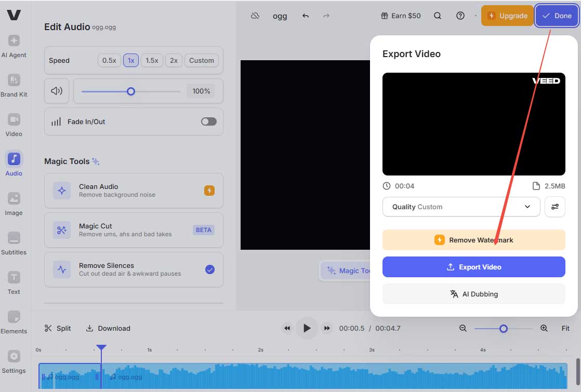This screenshot has height=392, width=581.
Task: Click the VEED logo icon
Action: [14, 15]
